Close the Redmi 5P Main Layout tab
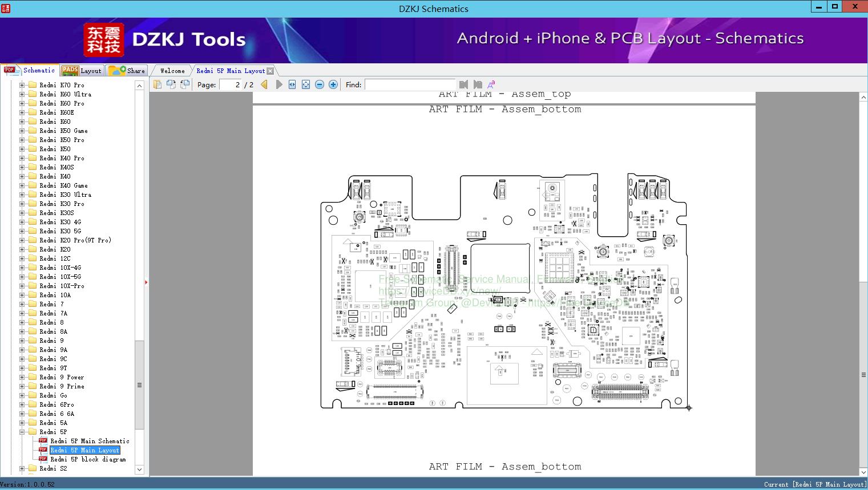This screenshot has width=868, height=490. click(271, 71)
